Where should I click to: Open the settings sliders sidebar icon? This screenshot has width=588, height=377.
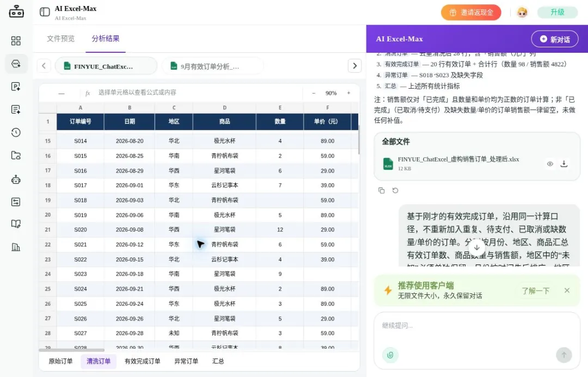16,202
